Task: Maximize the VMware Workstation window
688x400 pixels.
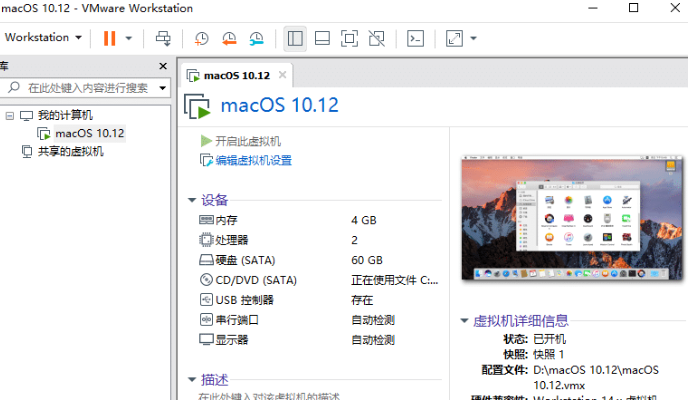Action: click(633, 8)
